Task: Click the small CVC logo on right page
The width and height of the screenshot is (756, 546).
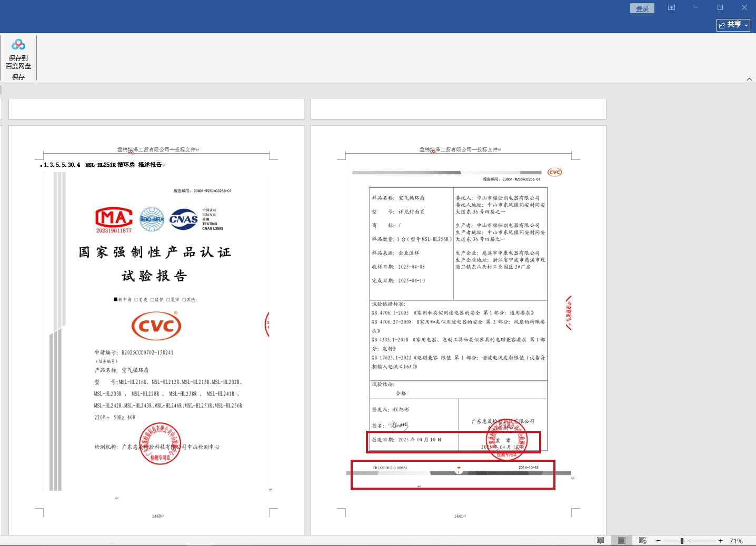Action: tap(555, 172)
